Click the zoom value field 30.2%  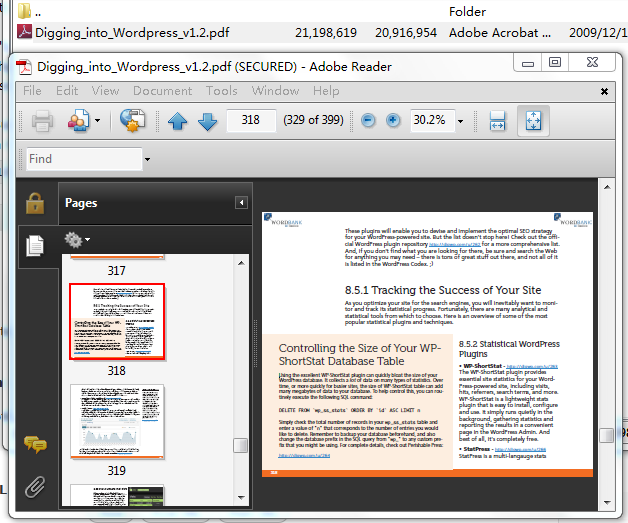tap(432, 120)
